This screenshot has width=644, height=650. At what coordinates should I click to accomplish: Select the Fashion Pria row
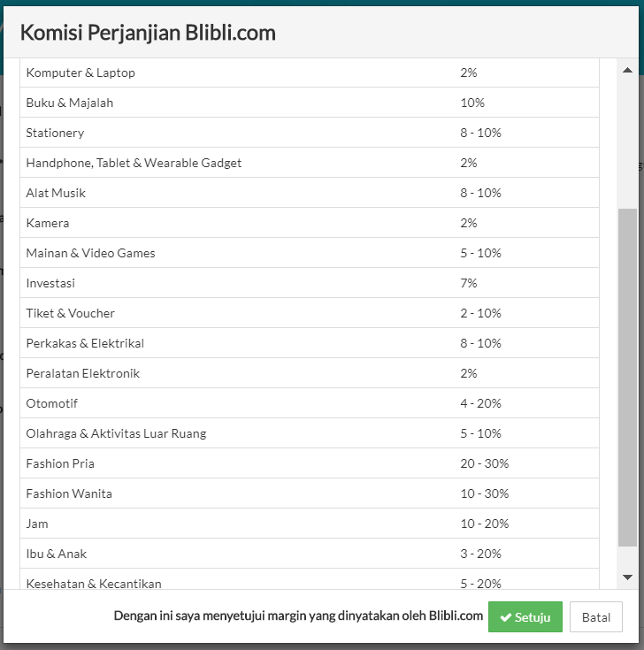click(x=310, y=463)
